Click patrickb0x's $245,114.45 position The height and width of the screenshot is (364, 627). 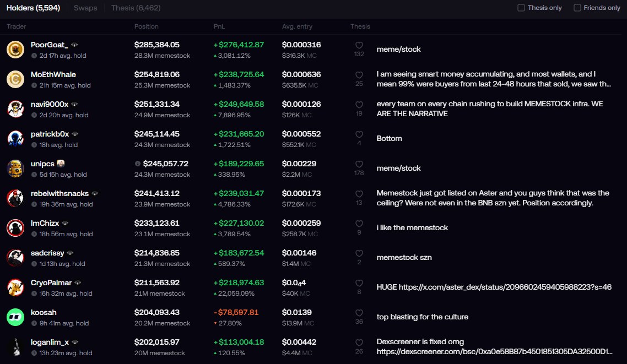click(156, 134)
